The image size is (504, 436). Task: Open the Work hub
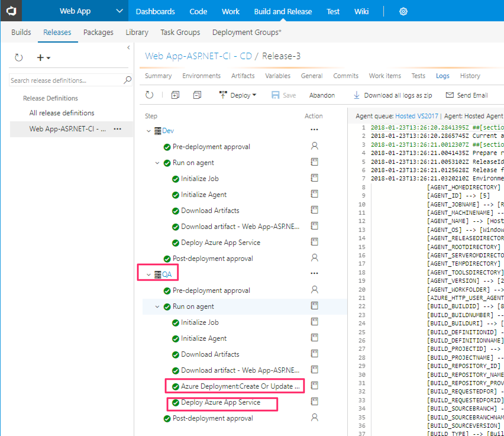point(230,12)
